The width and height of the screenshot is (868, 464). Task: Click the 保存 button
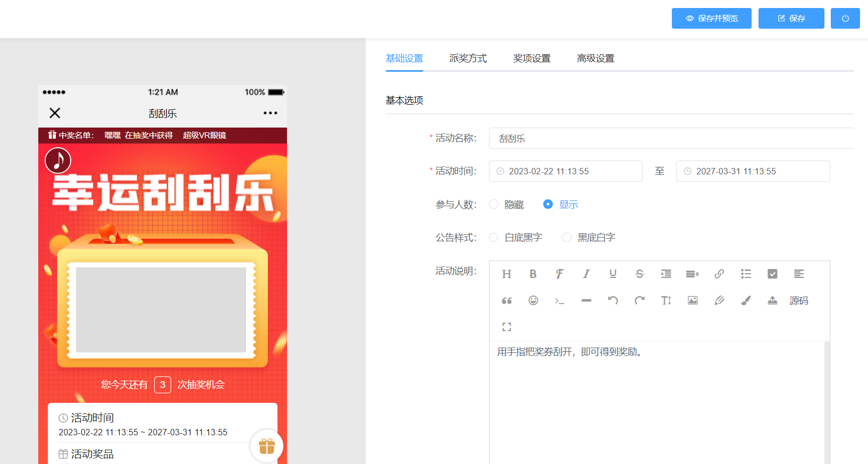[791, 18]
